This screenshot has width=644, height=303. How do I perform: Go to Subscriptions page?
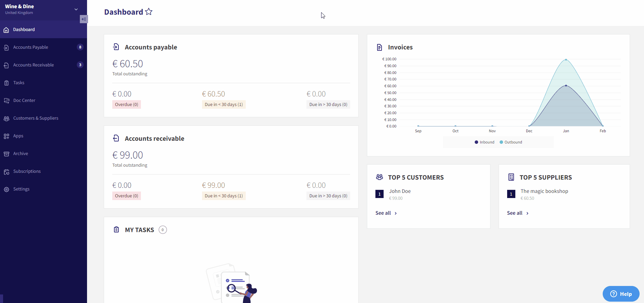point(43,171)
